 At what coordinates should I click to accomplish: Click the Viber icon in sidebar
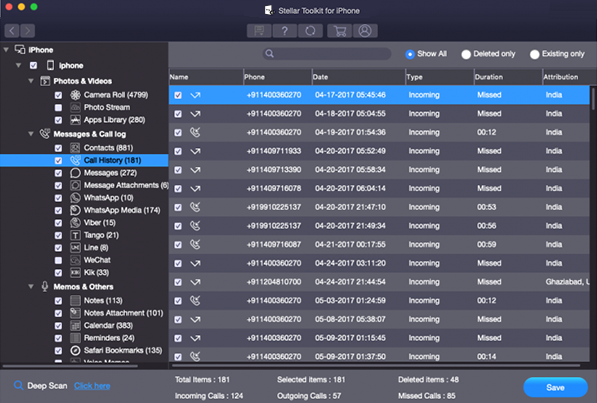click(75, 223)
